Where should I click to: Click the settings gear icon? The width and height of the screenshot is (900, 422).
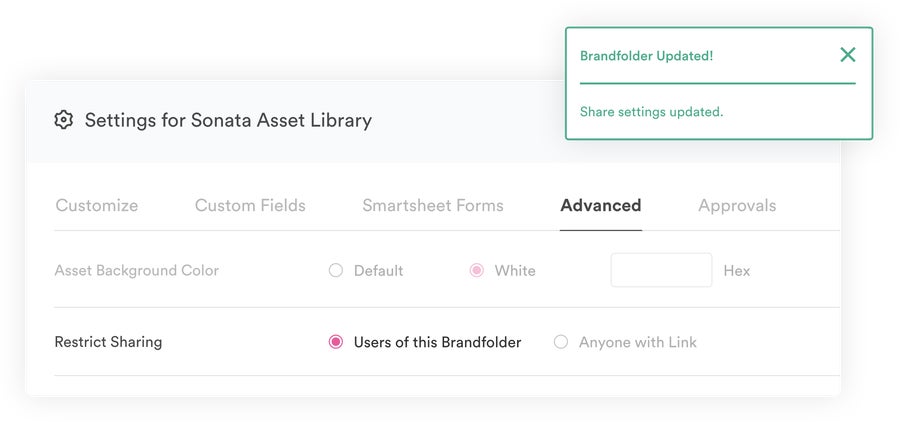[63, 120]
